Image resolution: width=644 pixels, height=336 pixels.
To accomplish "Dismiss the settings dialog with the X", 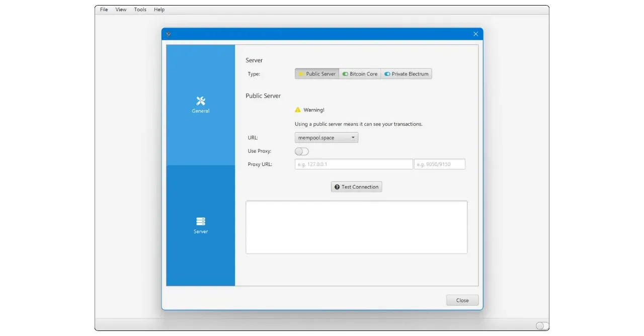I will click(475, 34).
